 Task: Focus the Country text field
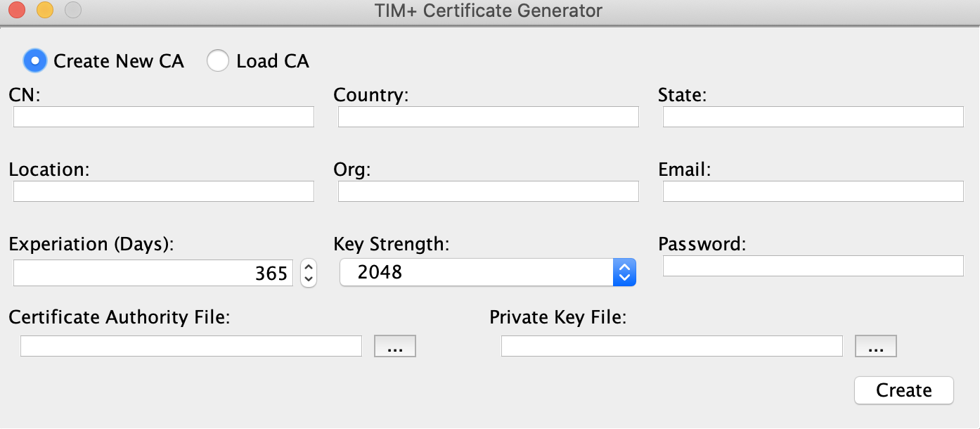488,116
